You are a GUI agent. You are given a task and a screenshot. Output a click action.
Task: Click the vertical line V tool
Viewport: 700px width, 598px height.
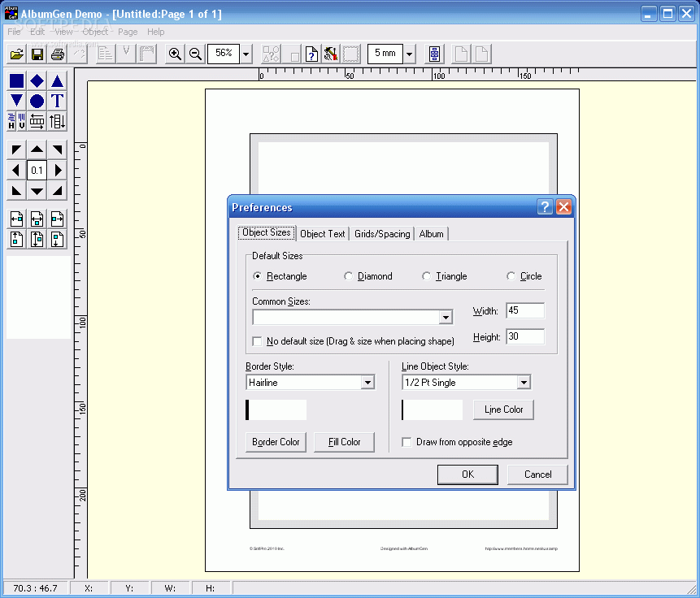[21, 121]
